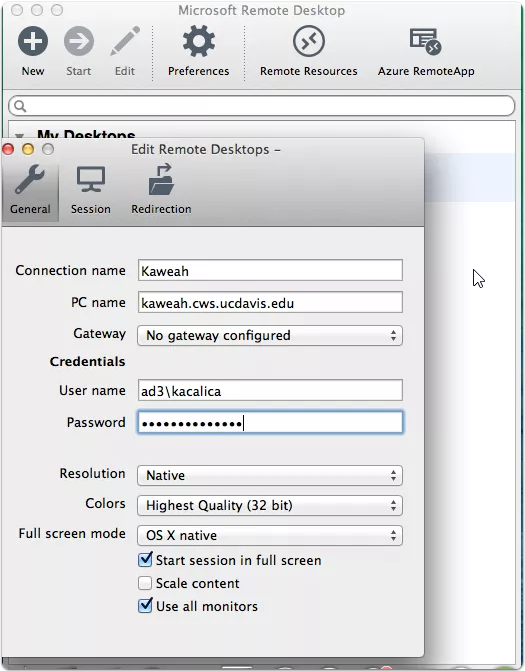Image resolution: width=525 pixels, height=671 pixels.
Task: Open Azure RemoteApp icon
Action: (x=426, y=41)
